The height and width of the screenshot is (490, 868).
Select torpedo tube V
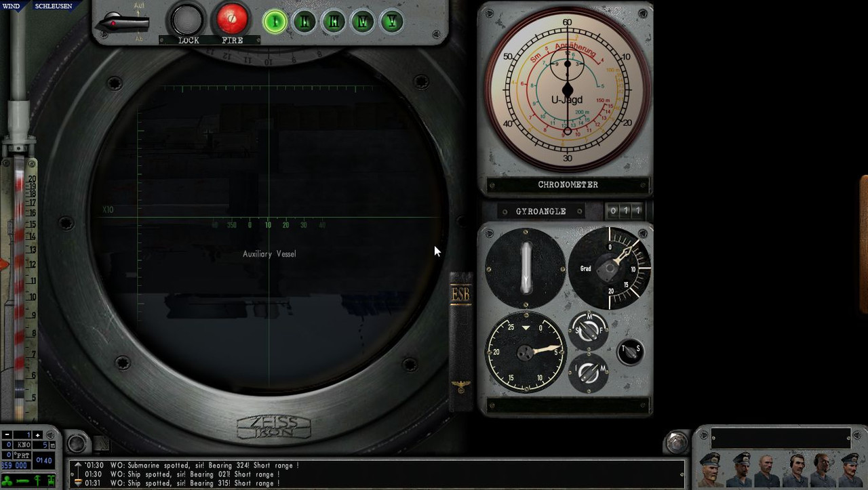pyautogui.click(x=391, y=21)
